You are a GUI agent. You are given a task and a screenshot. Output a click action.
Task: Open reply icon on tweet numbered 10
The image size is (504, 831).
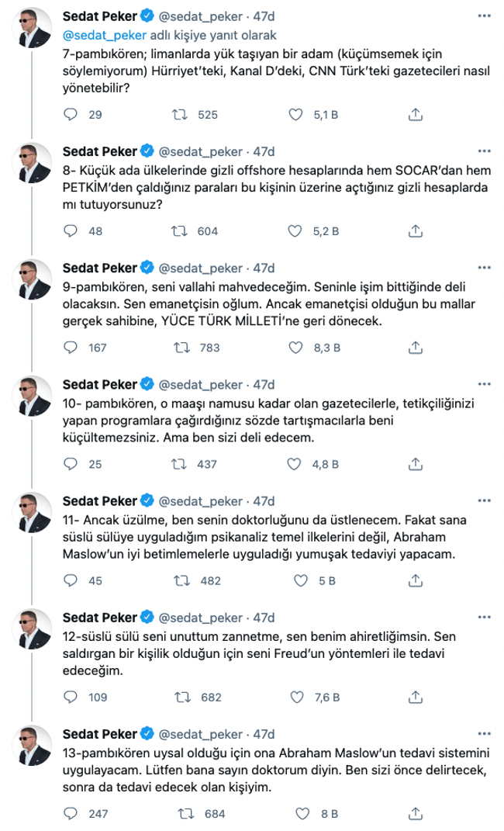[x=71, y=463]
